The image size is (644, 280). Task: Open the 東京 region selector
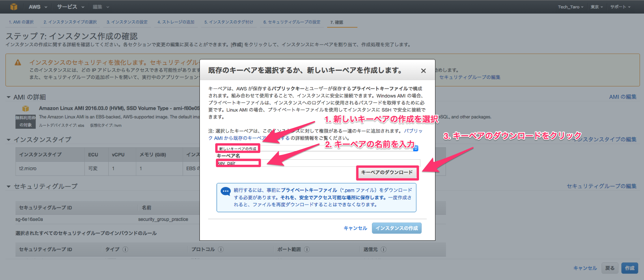click(x=597, y=7)
